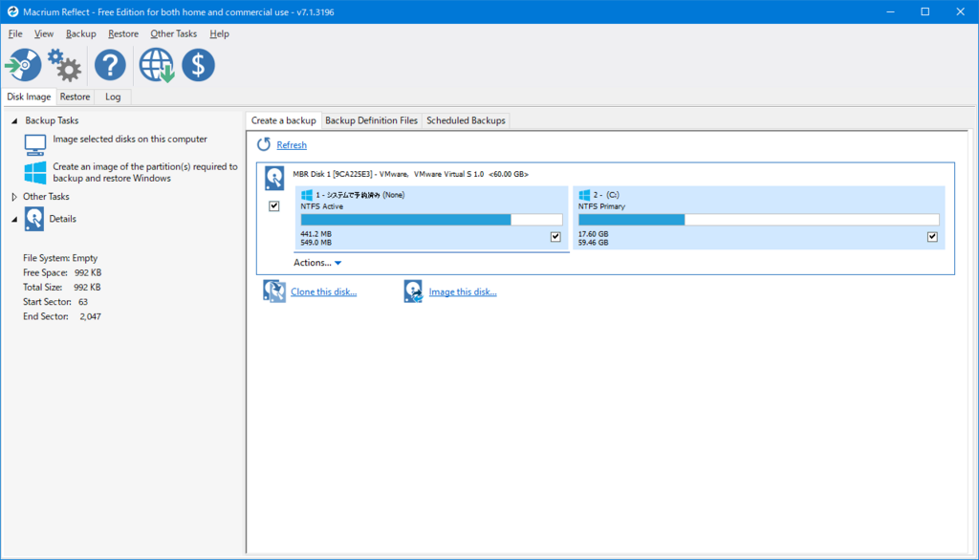Click the create rescue media disc icon
This screenshot has height=560, width=979.
[23, 65]
